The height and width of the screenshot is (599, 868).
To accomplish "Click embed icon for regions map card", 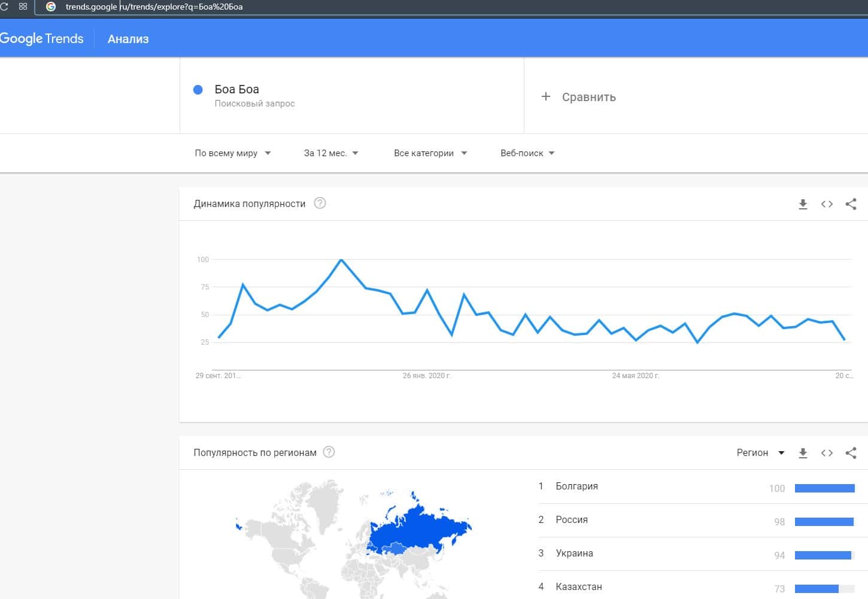I will [x=827, y=453].
